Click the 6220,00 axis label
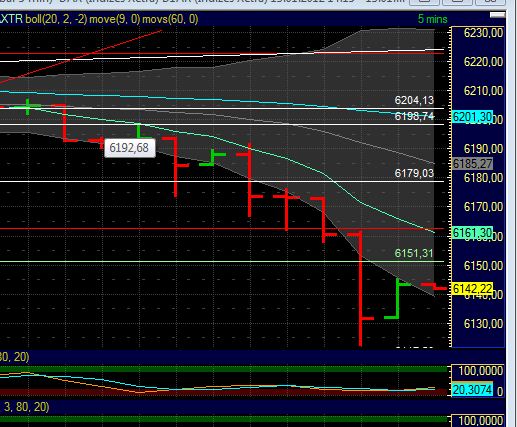The image size is (517, 427). tap(483, 61)
